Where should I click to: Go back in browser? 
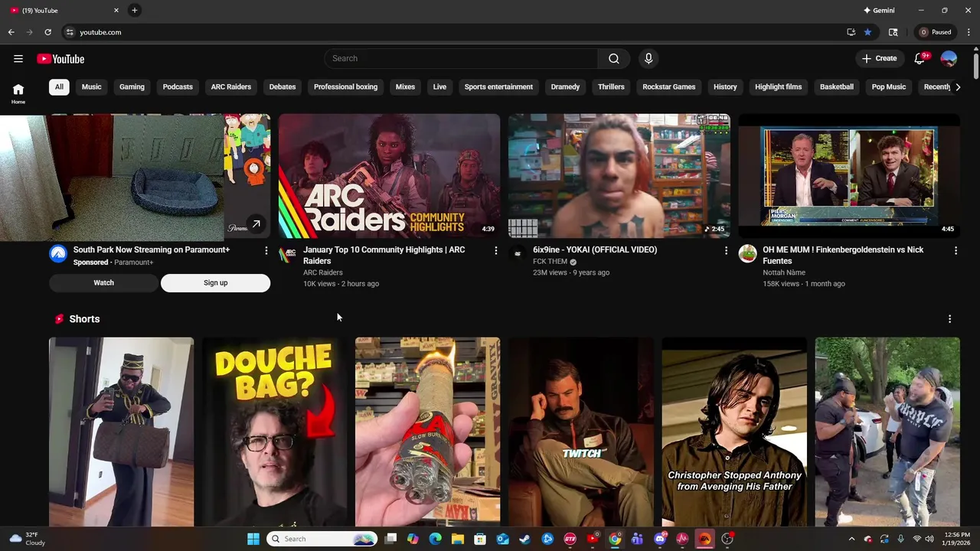click(11, 32)
